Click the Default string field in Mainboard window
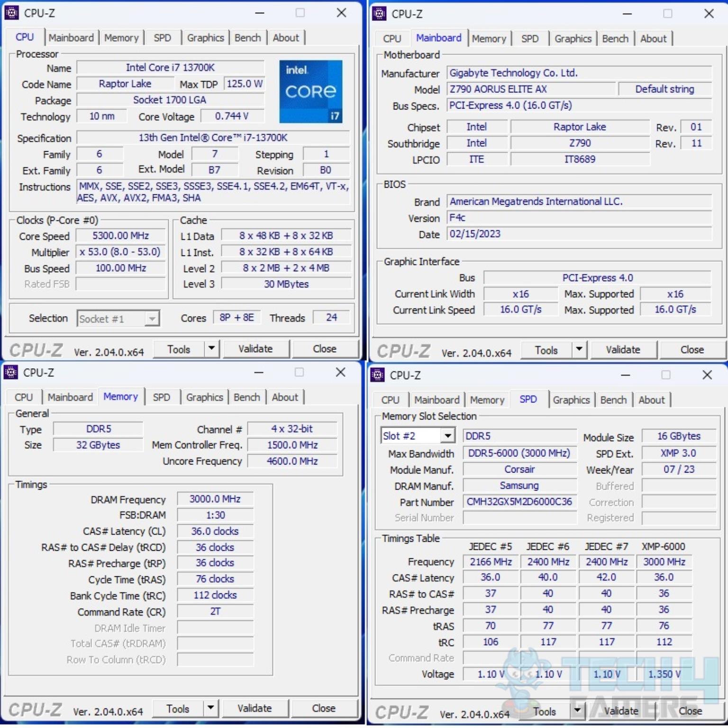Viewport: 728px width, 728px height. pyautogui.click(x=664, y=89)
